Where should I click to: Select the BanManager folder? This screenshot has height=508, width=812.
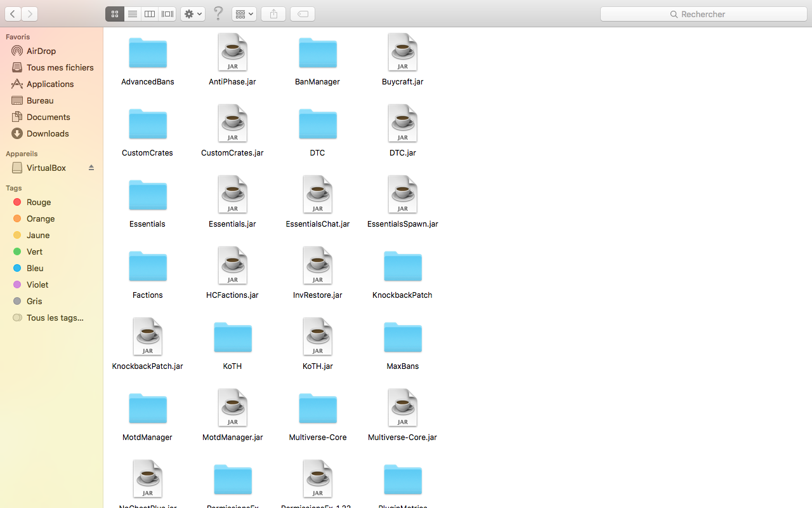click(318, 60)
